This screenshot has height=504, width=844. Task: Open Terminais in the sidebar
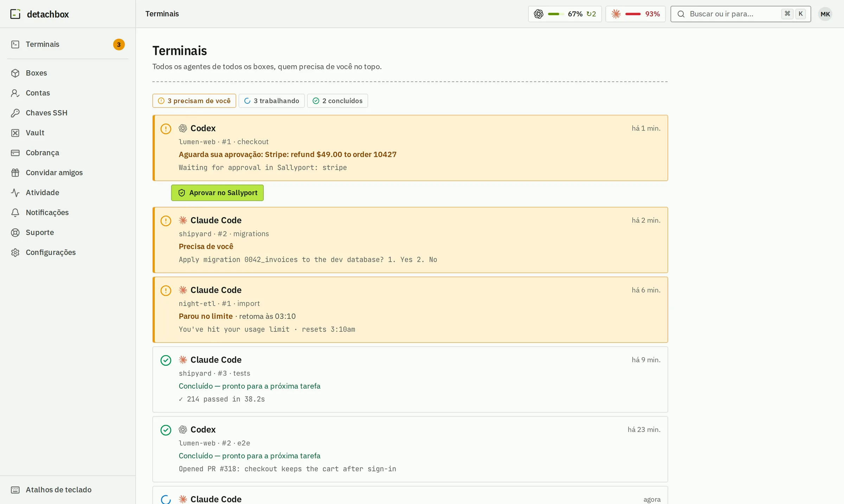pos(68,44)
